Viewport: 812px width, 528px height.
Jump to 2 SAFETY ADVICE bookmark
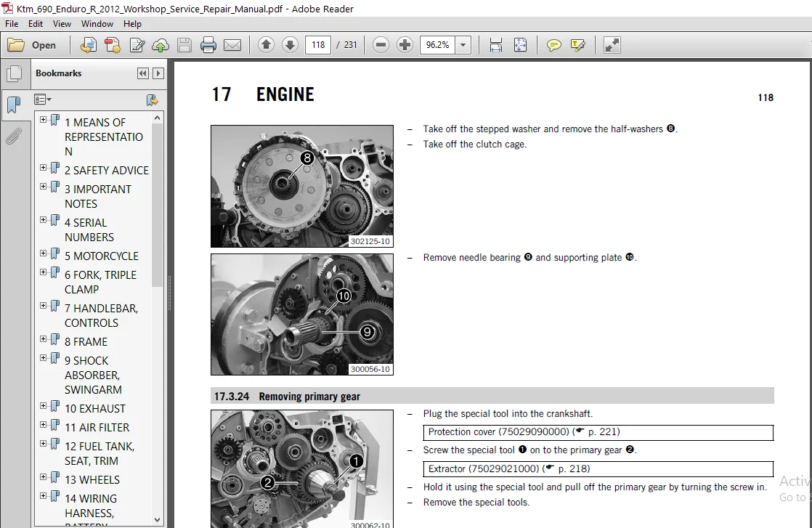[106, 170]
